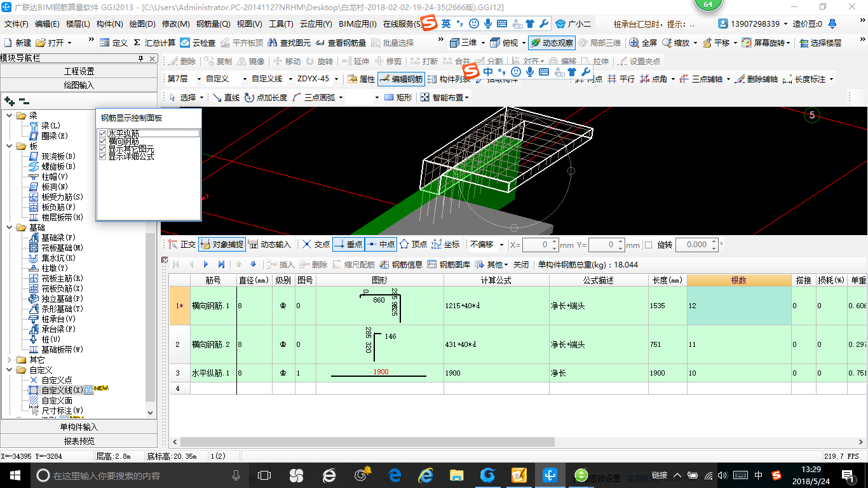This screenshot has width=868, height=488.
Task: Click the 新建 (New) toolbar icon
Action: click(x=18, y=43)
